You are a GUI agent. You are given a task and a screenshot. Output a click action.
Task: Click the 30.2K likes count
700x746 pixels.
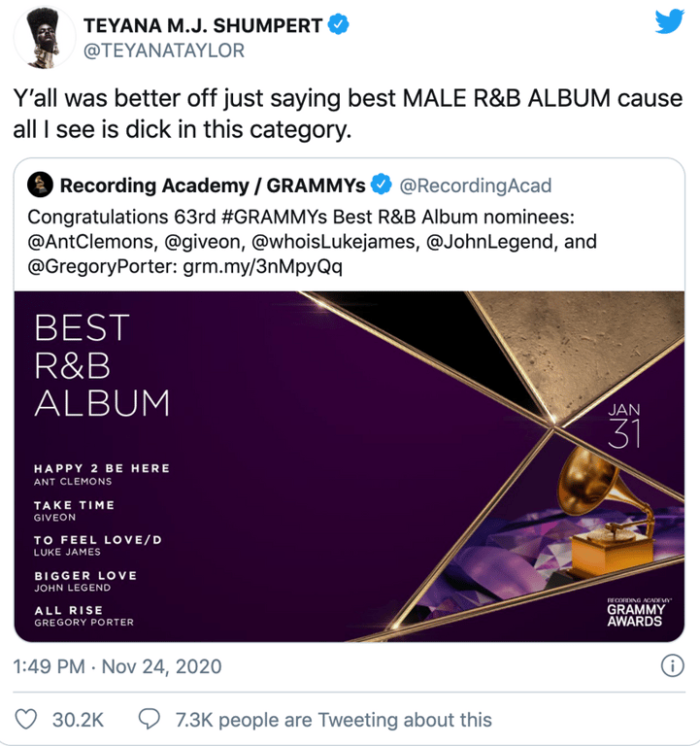coord(78,720)
